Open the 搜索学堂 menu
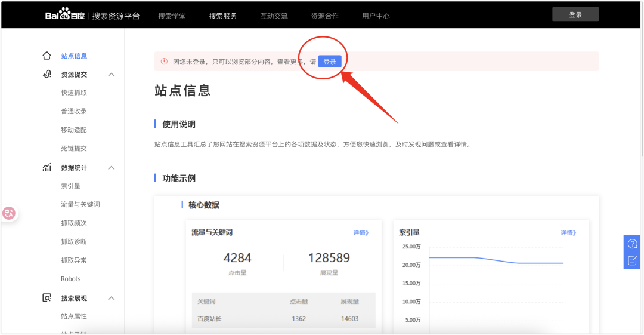Image resolution: width=644 pixels, height=335 pixels. (172, 16)
